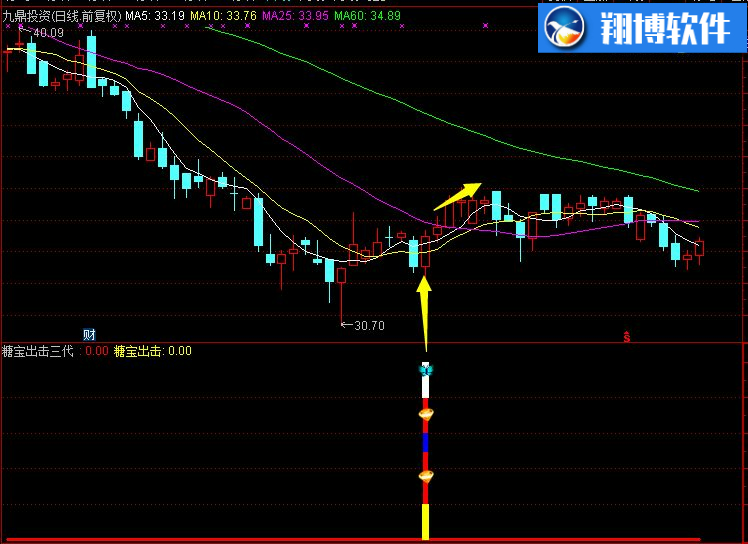This screenshot has width=748, height=544.
Task: Click the blue segment of the signal bar
Action: click(x=426, y=443)
